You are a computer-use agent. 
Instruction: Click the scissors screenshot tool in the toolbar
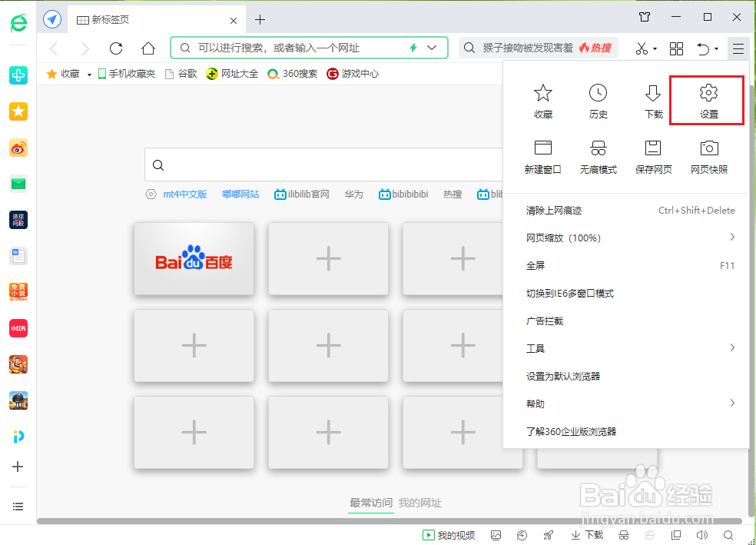pos(642,48)
